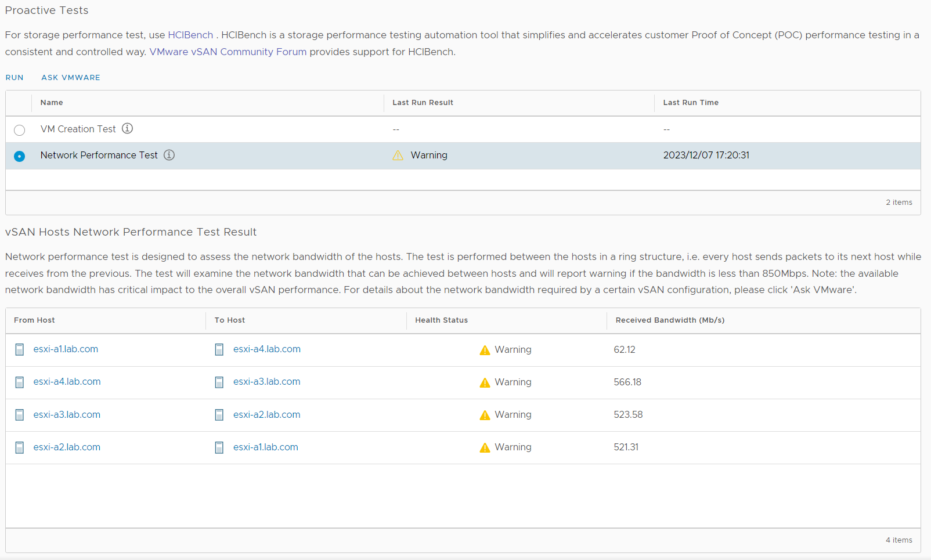Viewport: 931px width, 560px height.
Task: Open From Host esxi-a1.lab.com link
Action: pos(66,349)
